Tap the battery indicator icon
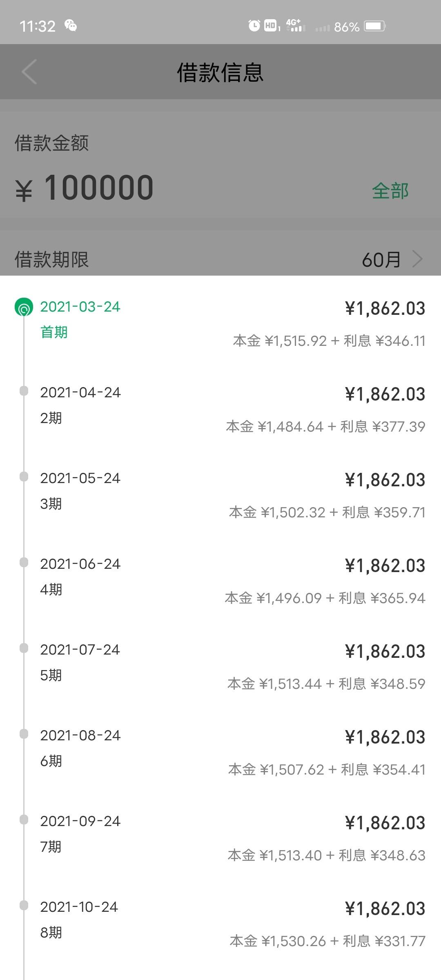The image size is (441, 980). tap(375, 26)
